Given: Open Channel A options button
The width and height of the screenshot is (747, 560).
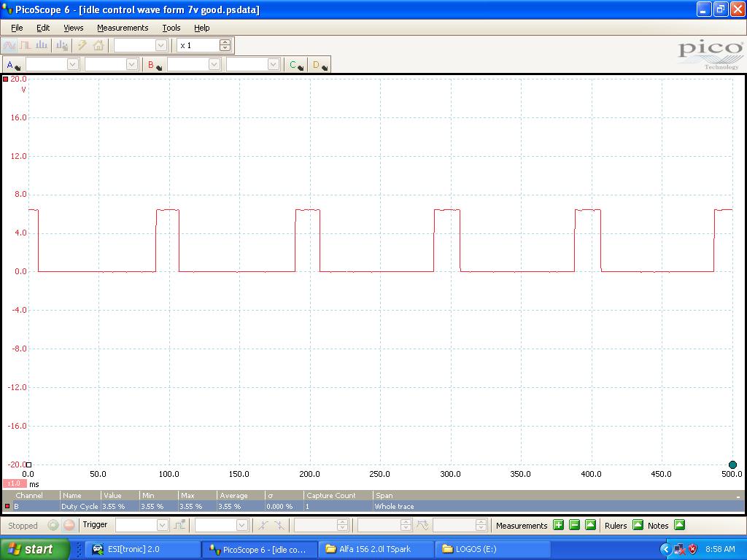Looking at the screenshot, I should [13, 65].
